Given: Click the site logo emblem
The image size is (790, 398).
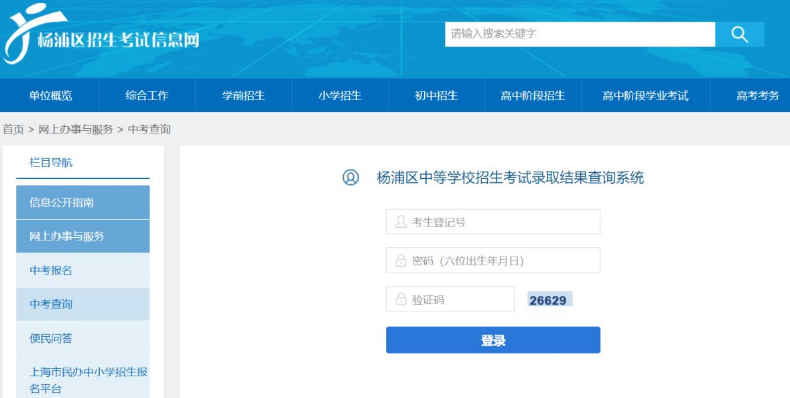Looking at the screenshot, I should coord(34,33).
